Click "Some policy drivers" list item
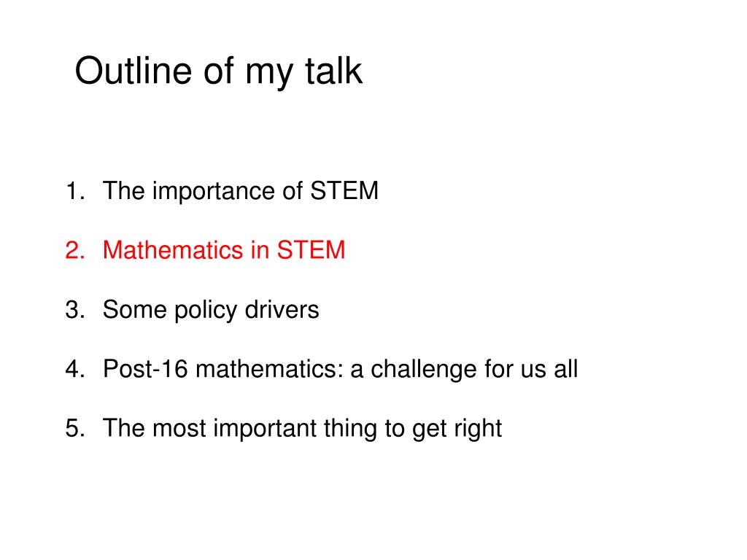The width and height of the screenshot is (747, 560). tap(211, 310)
